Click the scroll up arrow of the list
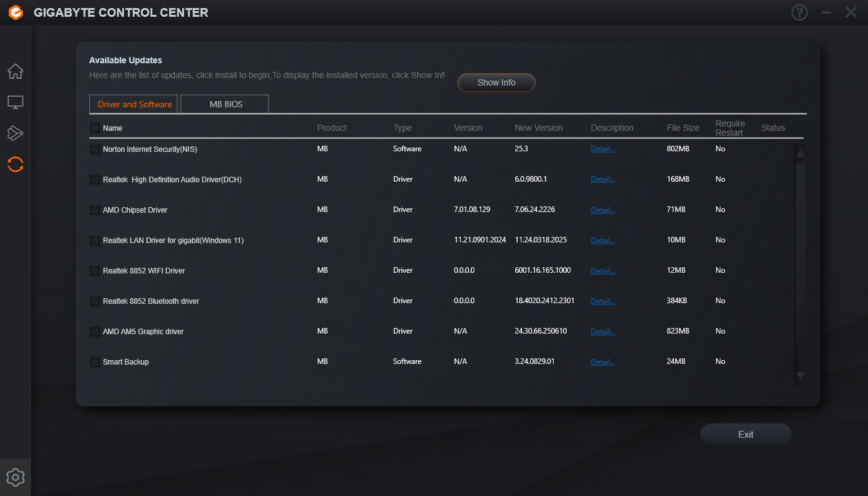 pyautogui.click(x=800, y=153)
